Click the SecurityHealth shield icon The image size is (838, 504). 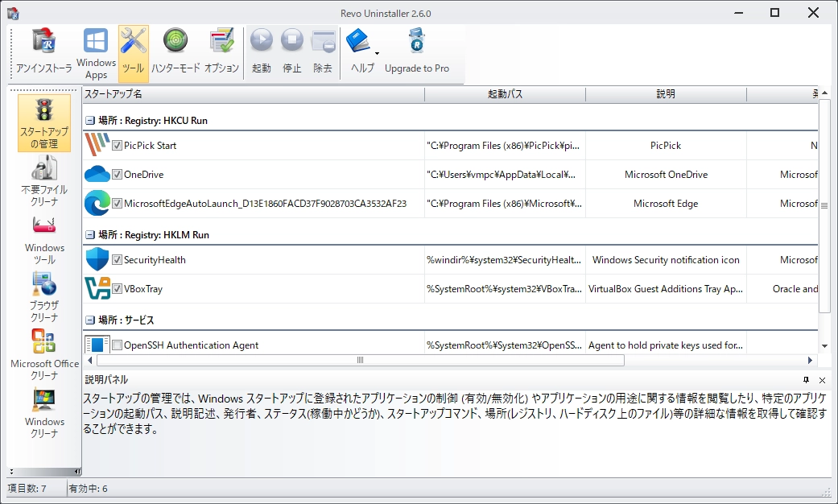[x=97, y=259]
